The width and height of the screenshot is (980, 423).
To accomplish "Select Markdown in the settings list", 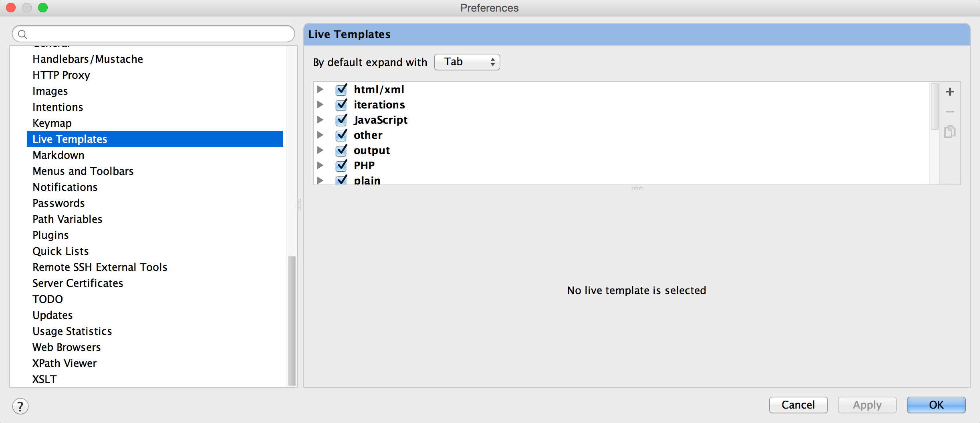I will click(58, 155).
